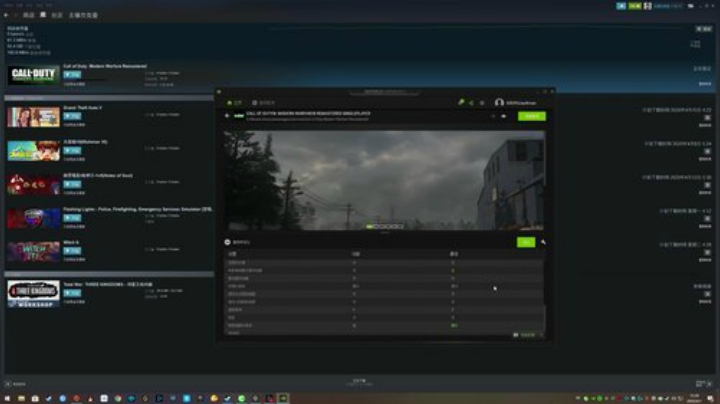Open the Drivers tab in GeForce Experience

(264, 103)
